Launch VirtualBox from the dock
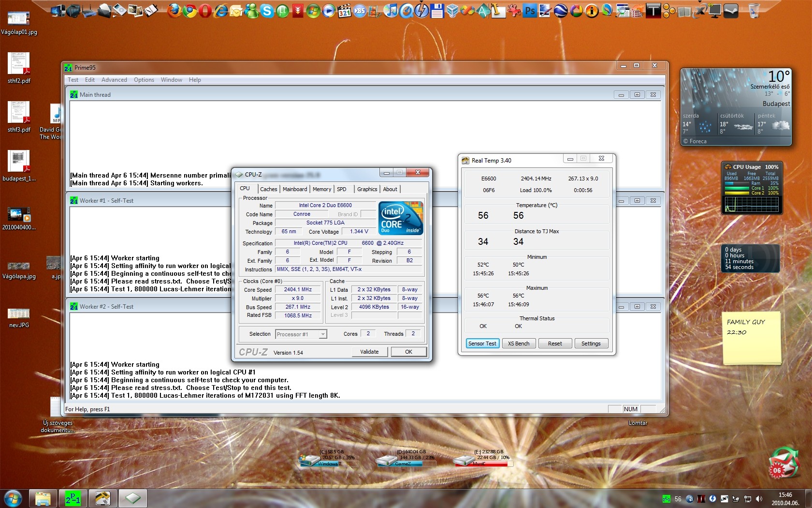 452,10
